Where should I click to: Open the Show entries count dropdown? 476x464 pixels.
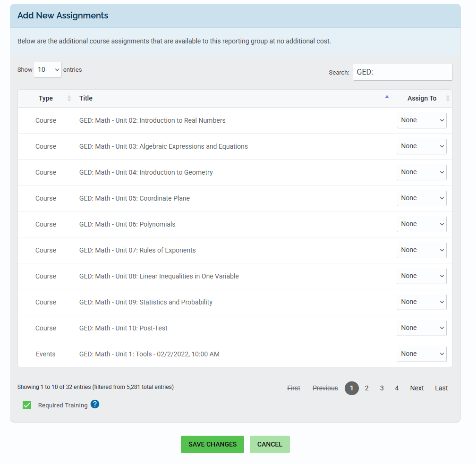pyautogui.click(x=48, y=70)
